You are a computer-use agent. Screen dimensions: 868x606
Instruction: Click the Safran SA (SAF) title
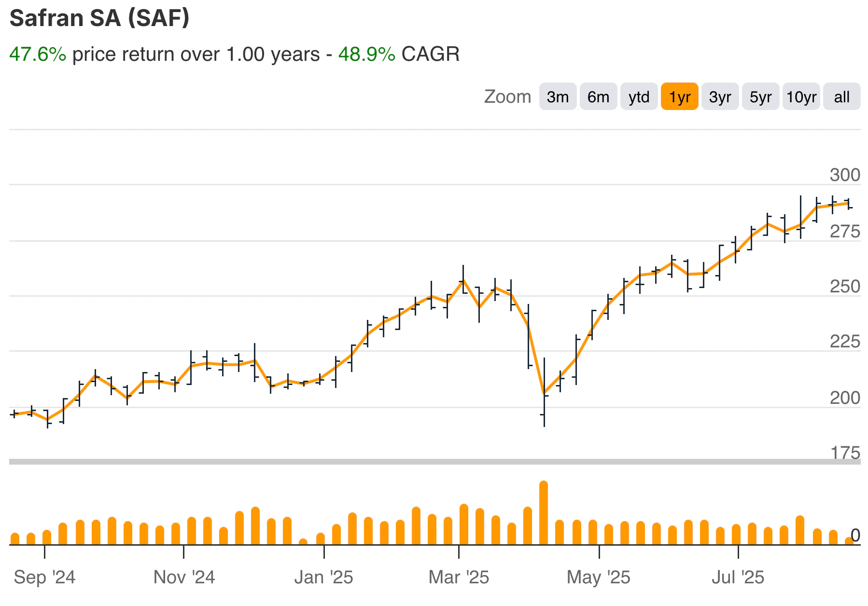coord(99,18)
